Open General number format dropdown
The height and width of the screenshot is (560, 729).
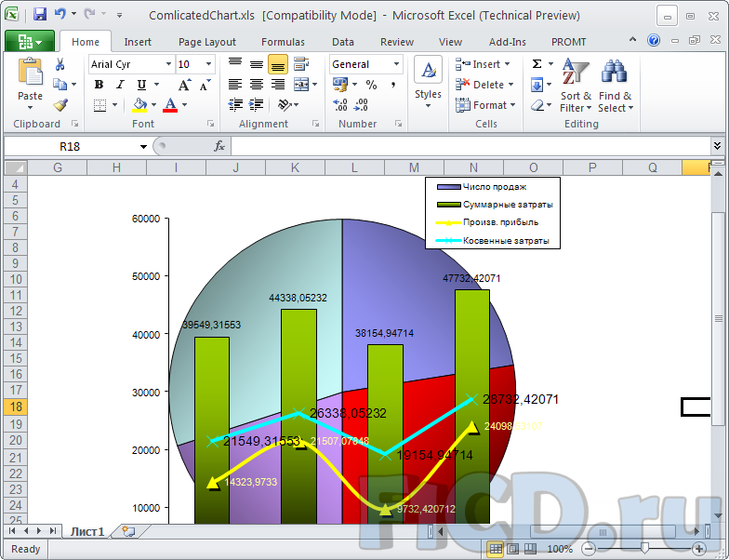pyautogui.click(x=396, y=64)
